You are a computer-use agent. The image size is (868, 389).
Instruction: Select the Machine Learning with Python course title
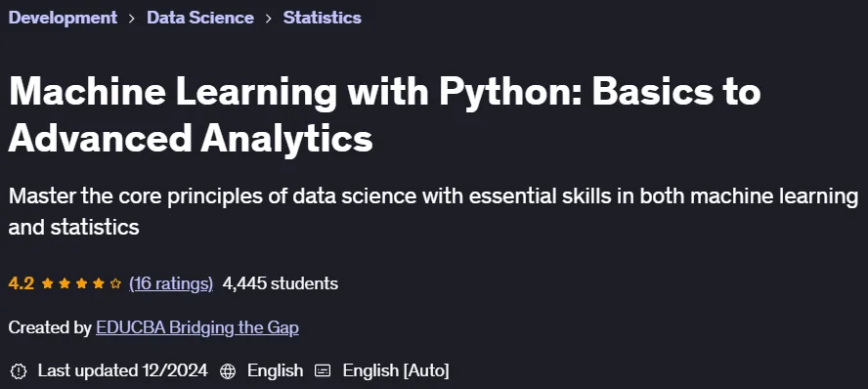[384, 114]
